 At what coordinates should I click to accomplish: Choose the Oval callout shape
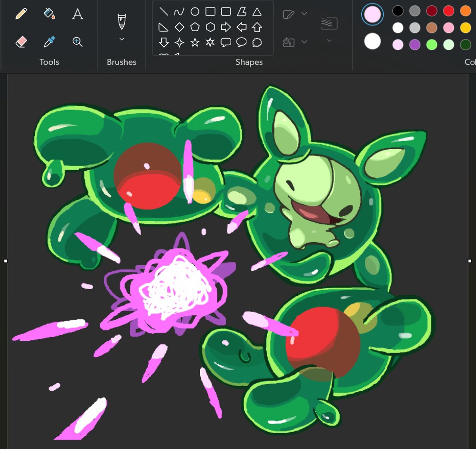point(241,42)
